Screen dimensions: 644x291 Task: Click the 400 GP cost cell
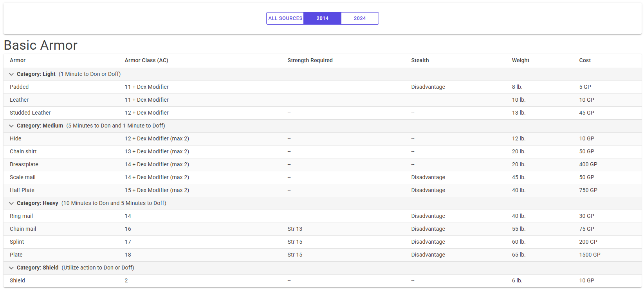[588, 164]
